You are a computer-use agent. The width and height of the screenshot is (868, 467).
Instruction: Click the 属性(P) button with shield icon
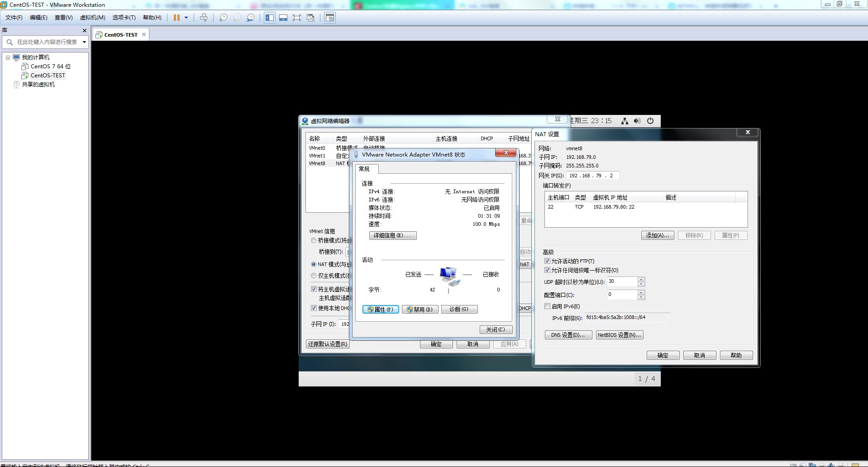click(x=381, y=310)
